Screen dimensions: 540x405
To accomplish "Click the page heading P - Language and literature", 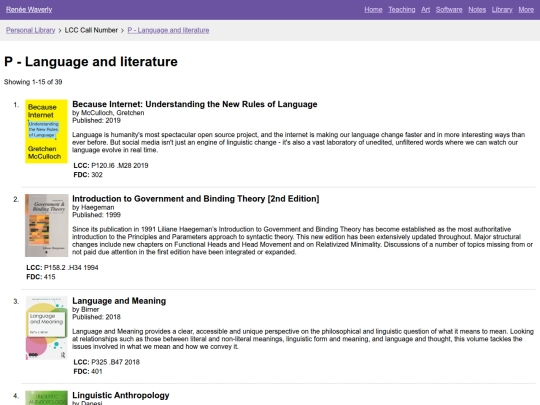I will click(x=91, y=62).
